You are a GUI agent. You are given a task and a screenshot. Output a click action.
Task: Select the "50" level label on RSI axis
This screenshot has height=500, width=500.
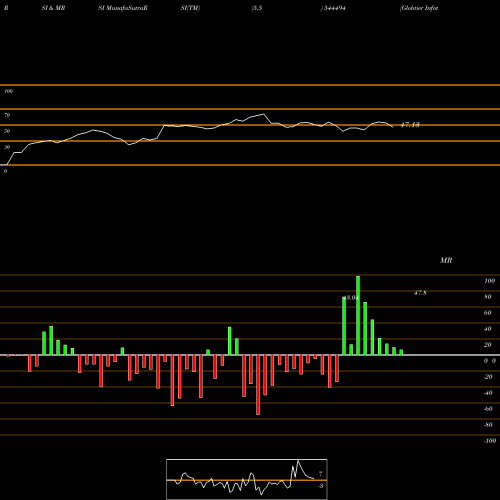tap(7, 131)
